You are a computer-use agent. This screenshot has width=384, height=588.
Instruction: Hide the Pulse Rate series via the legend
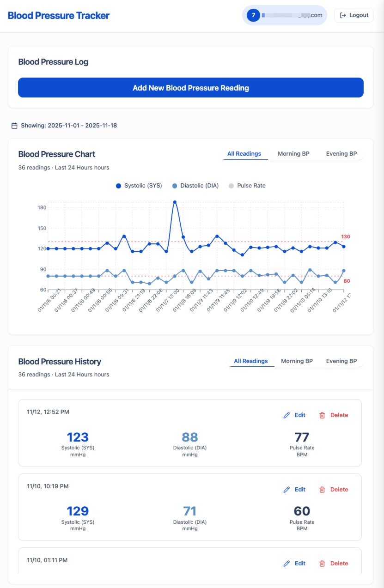click(x=248, y=185)
